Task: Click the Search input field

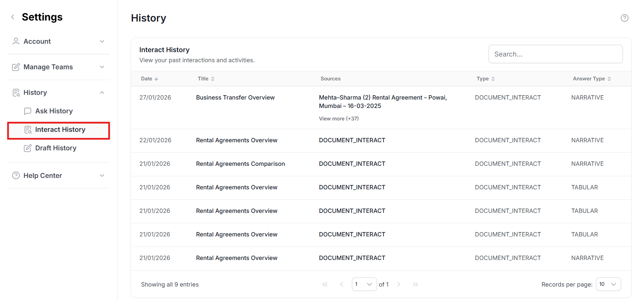Action: pyautogui.click(x=555, y=54)
